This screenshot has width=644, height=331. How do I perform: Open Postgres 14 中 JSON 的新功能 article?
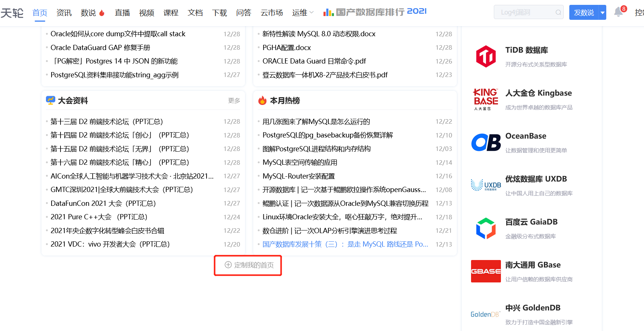[114, 61]
